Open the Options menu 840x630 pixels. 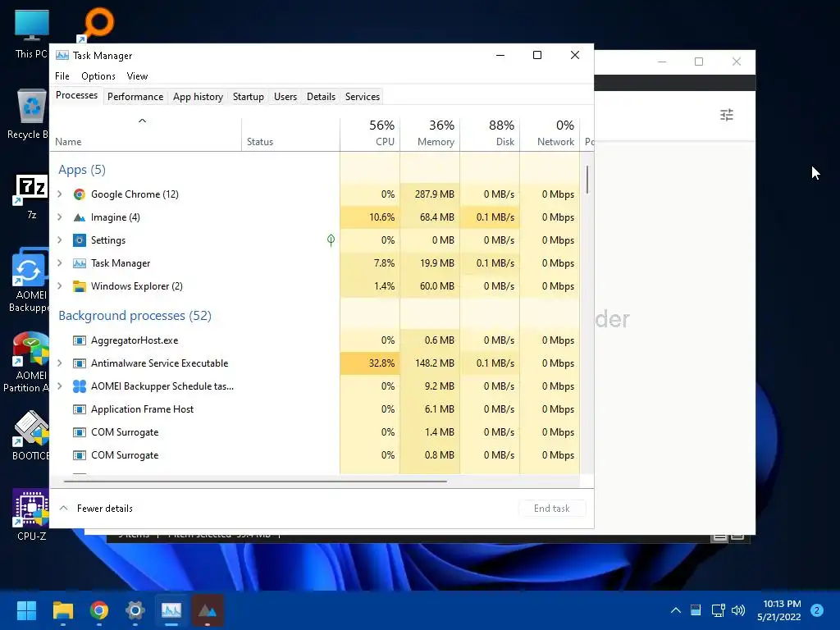coord(98,76)
